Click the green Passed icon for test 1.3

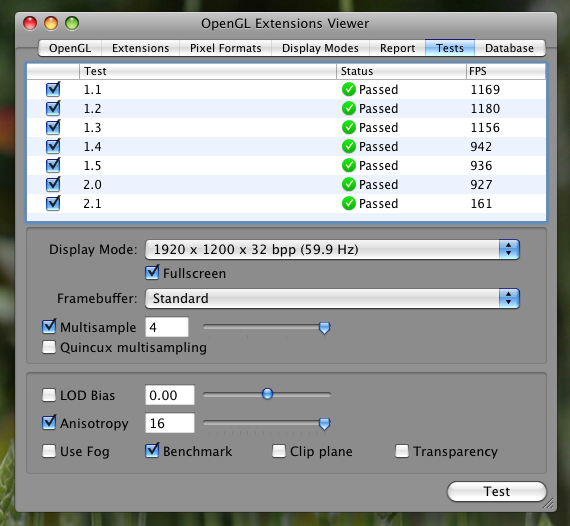tap(349, 127)
